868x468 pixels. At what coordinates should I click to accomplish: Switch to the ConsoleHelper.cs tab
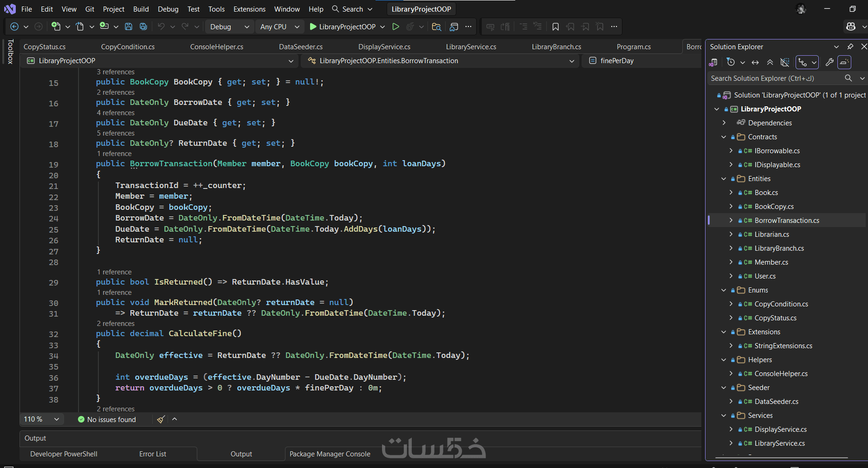point(217,47)
